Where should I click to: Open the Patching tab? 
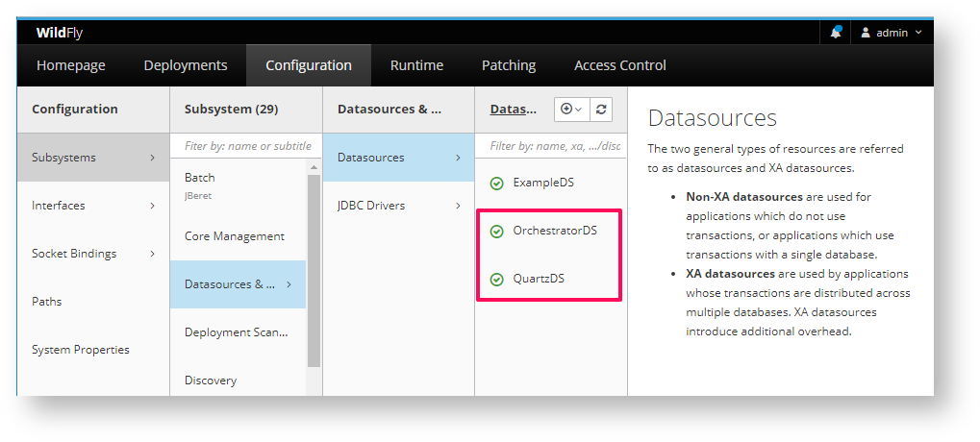point(509,65)
